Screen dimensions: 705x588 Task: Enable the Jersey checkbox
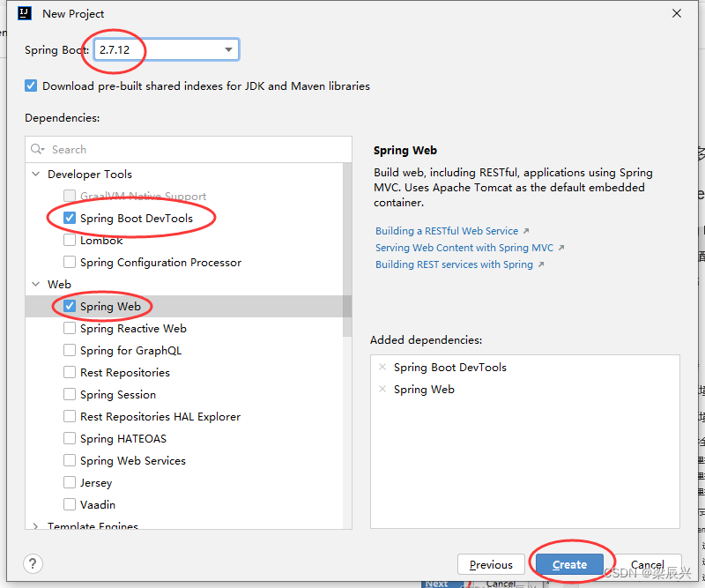70,482
